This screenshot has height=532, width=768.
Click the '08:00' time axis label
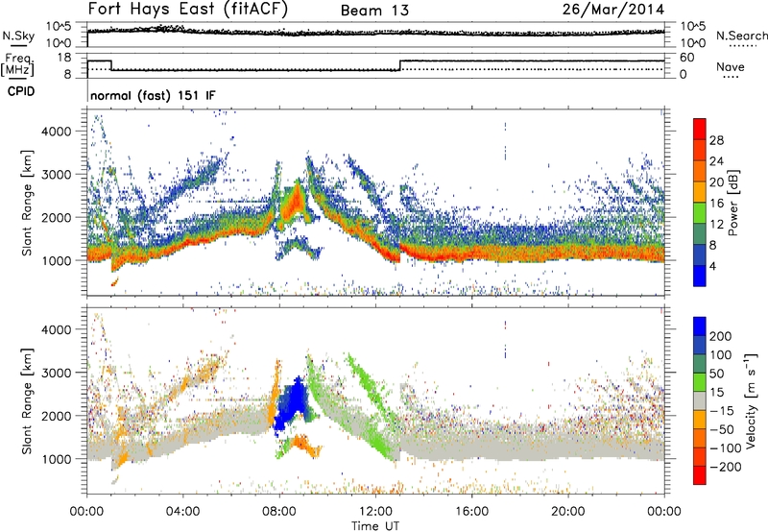tap(279, 512)
